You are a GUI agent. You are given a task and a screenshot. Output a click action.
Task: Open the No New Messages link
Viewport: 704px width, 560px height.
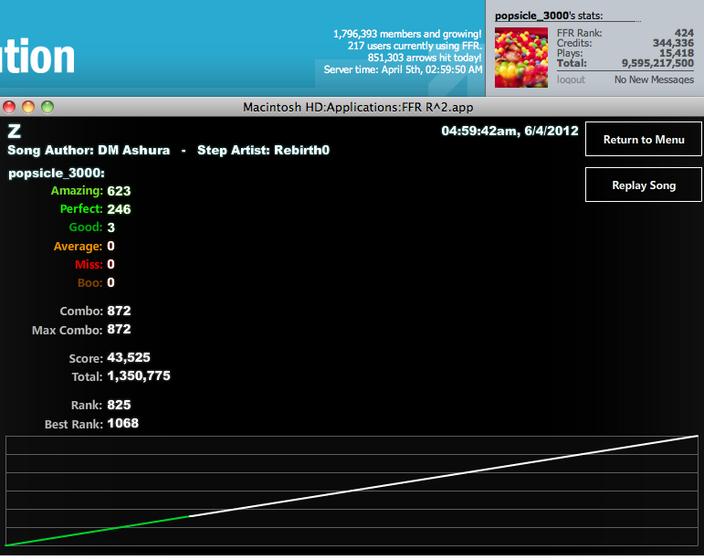(654, 79)
